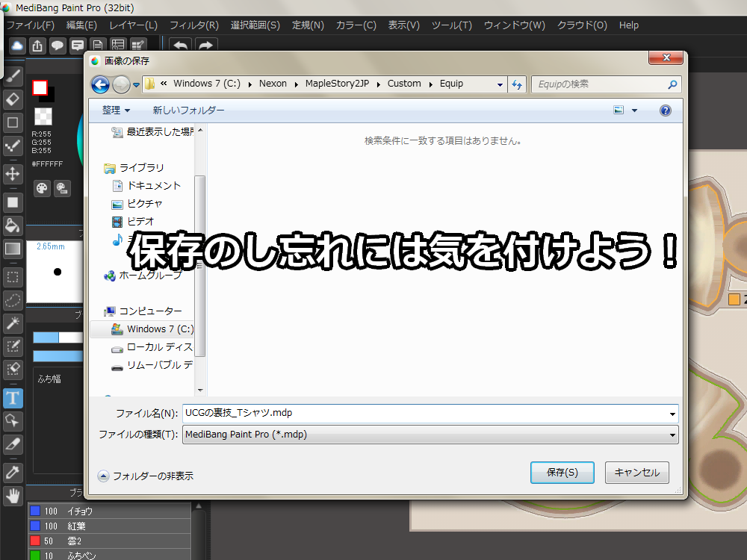Open the second palette icon with the bar
The height and width of the screenshot is (560, 747).
click(62, 189)
